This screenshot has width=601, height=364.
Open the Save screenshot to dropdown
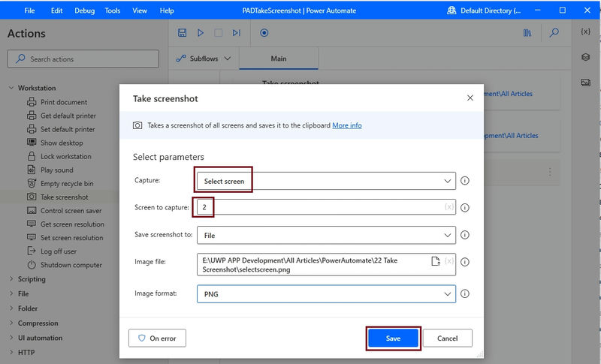point(326,235)
